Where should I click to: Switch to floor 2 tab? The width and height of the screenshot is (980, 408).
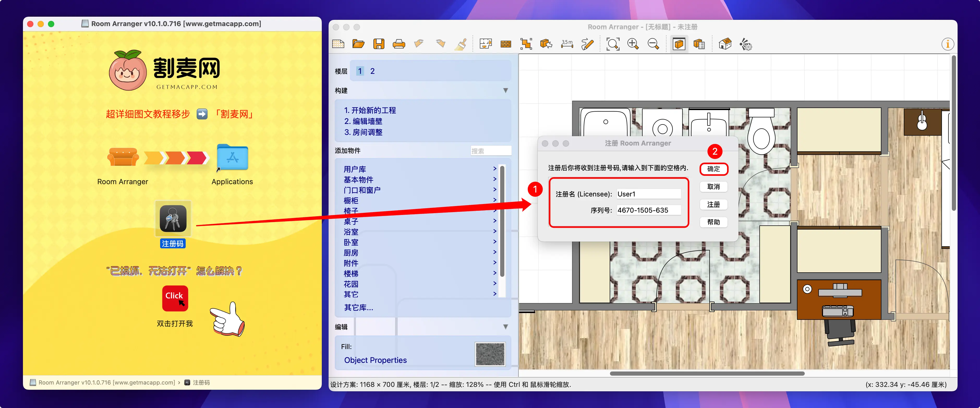372,71
